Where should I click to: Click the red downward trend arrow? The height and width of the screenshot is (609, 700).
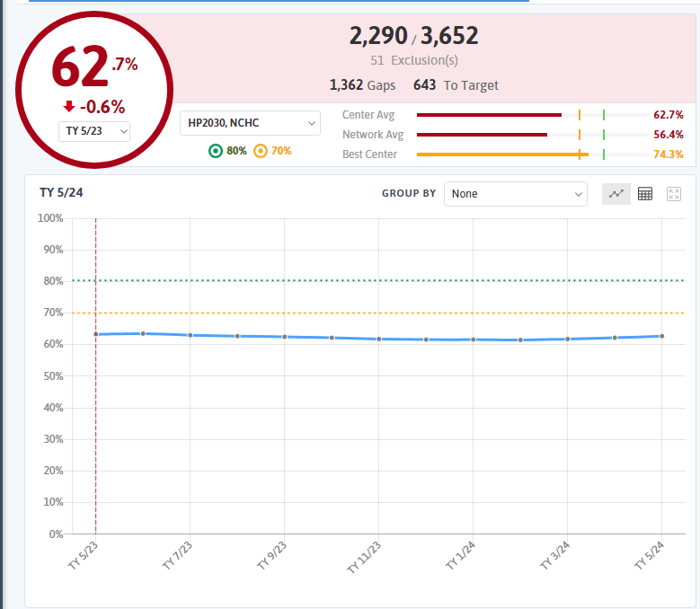(68, 107)
